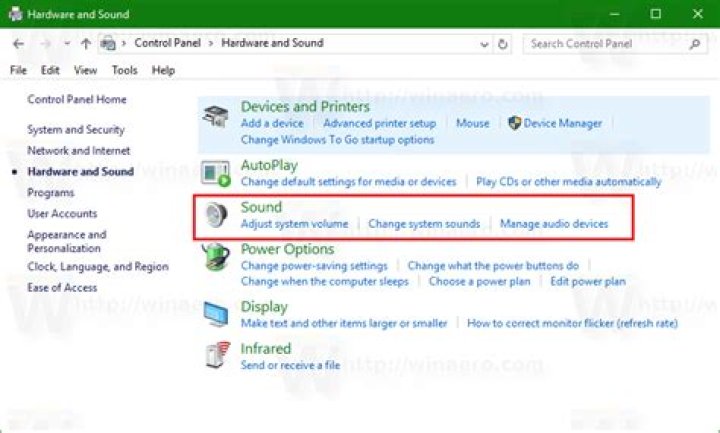Open Programs category in sidebar
The height and width of the screenshot is (433, 720).
51,193
